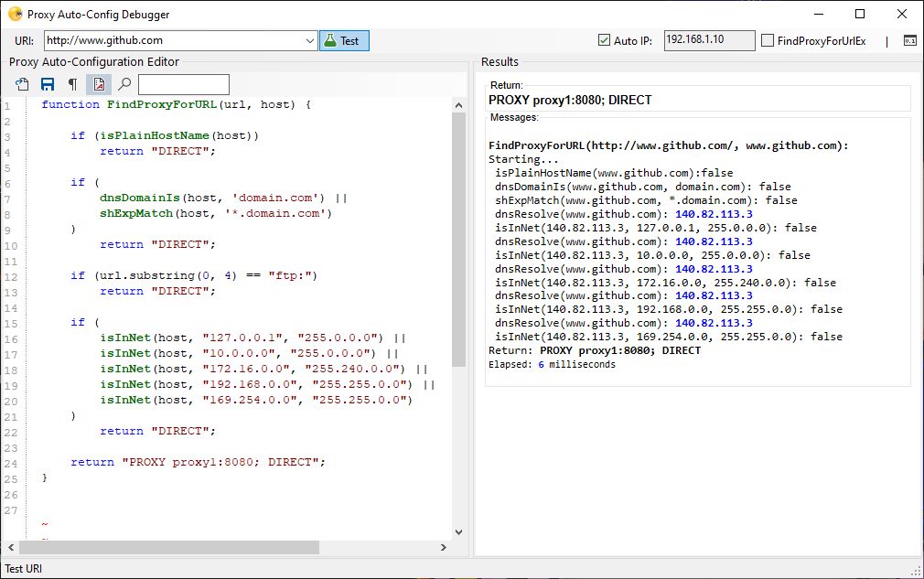This screenshot has width=924, height=579.
Task: Click the 'Test URI' status bar text
Action: (24, 568)
